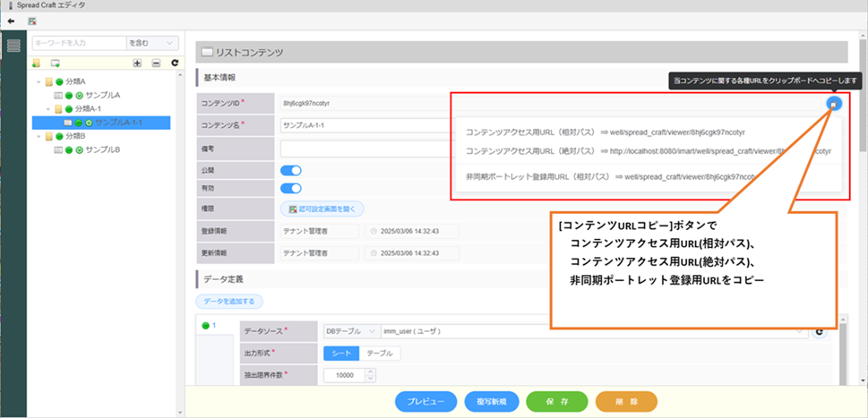The height and width of the screenshot is (418, 868).
Task: Open the を含む search condition dropdown
Action: [x=152, y=42]
